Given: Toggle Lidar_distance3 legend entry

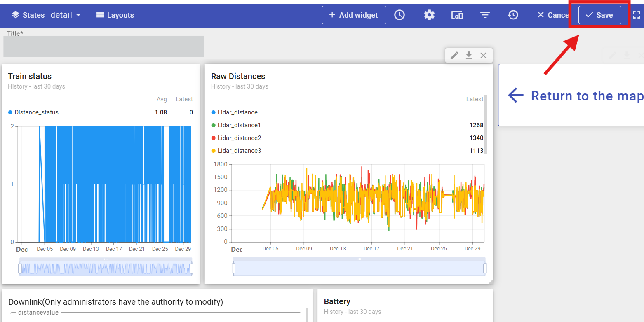Looking at the screenshot, I should pos(239,151).
